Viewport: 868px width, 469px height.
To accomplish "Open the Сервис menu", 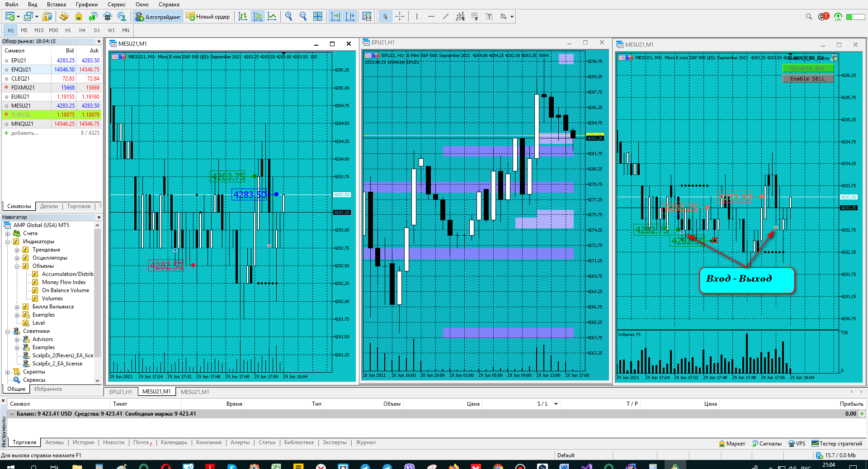I will click(x=117, y=5).
